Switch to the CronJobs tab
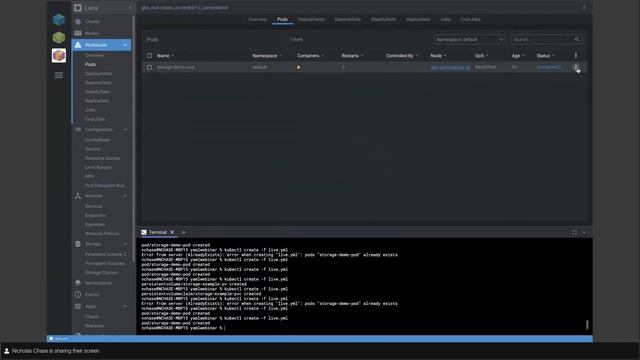 (x=471, y=20)
